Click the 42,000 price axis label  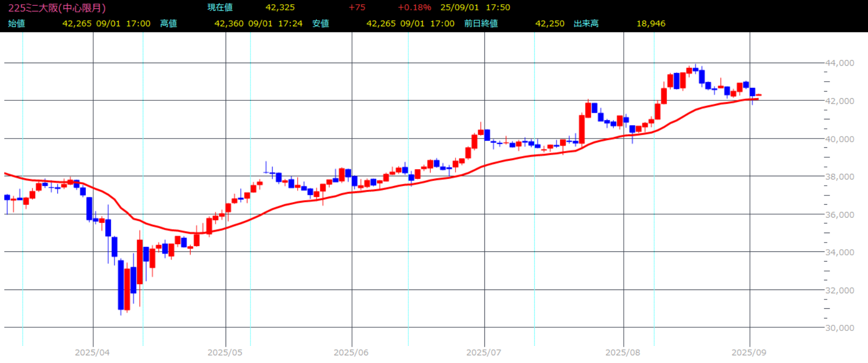pos(840,101)
